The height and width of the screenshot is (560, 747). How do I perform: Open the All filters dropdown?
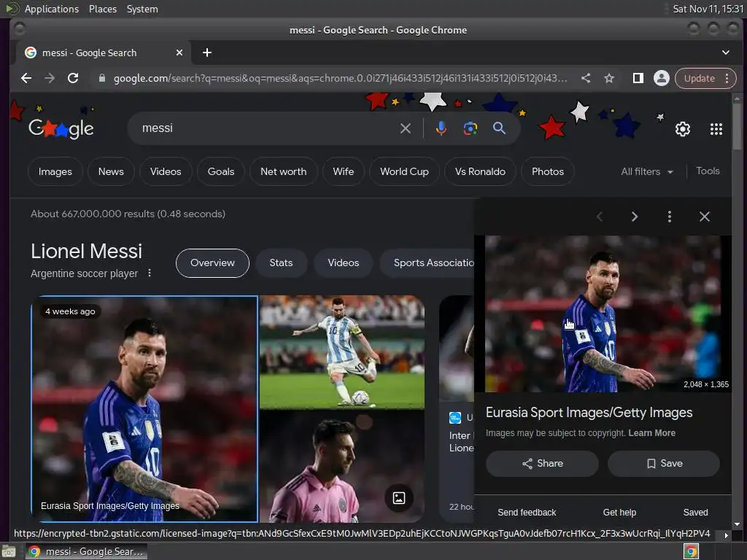click(646, 171)
